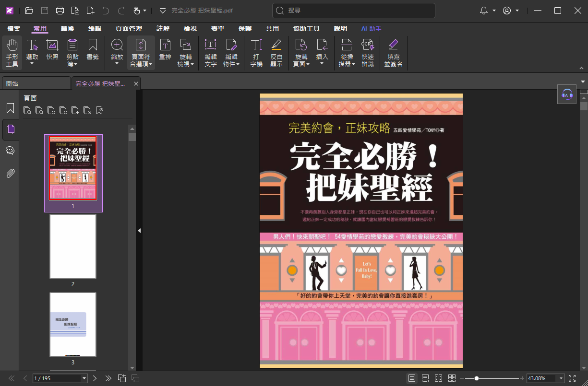Open the Zoom (縮放) dropdown
This screenshot has height=386, width=588.
pos(117,63)
